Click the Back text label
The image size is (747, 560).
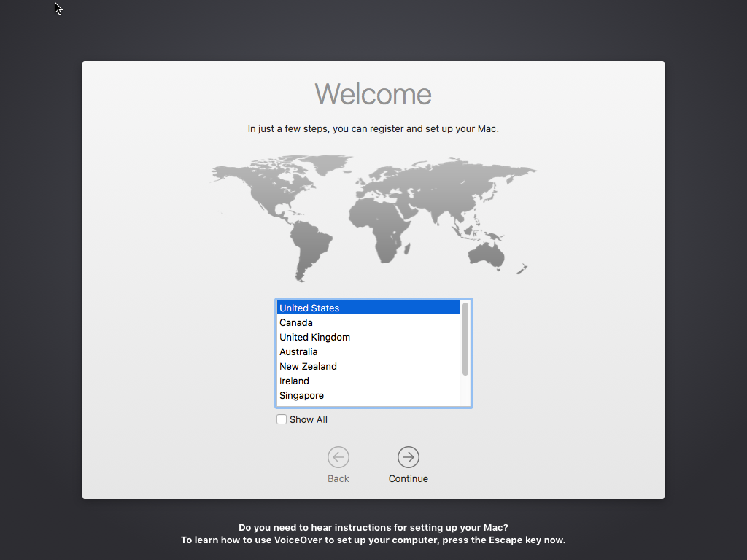(x=338, y=479)
